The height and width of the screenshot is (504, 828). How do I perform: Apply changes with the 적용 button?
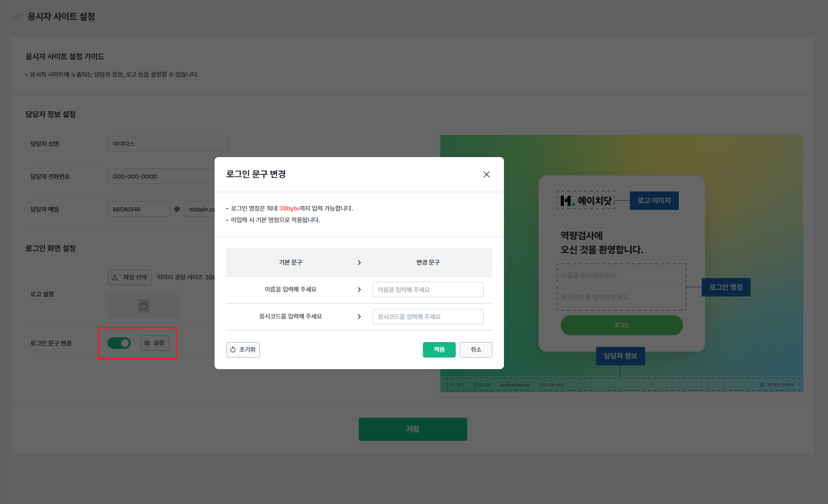click(x=439, y=349)
